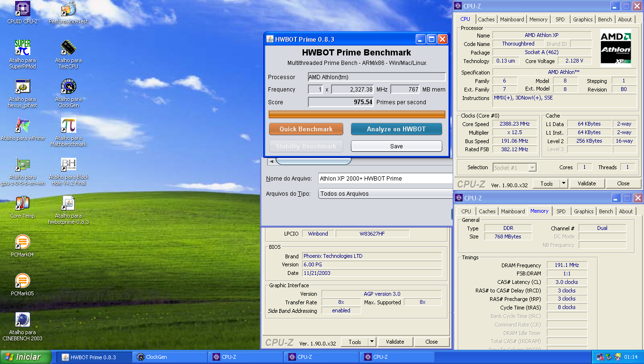
Task: Start the Quick Benchmark
Action: click(x=306, y=129)
